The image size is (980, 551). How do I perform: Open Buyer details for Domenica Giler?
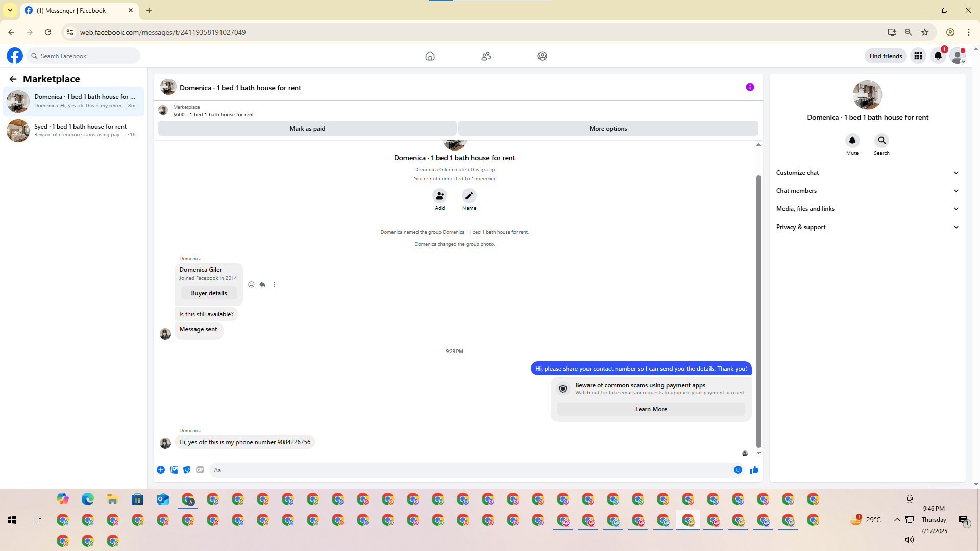pos(209,293)
